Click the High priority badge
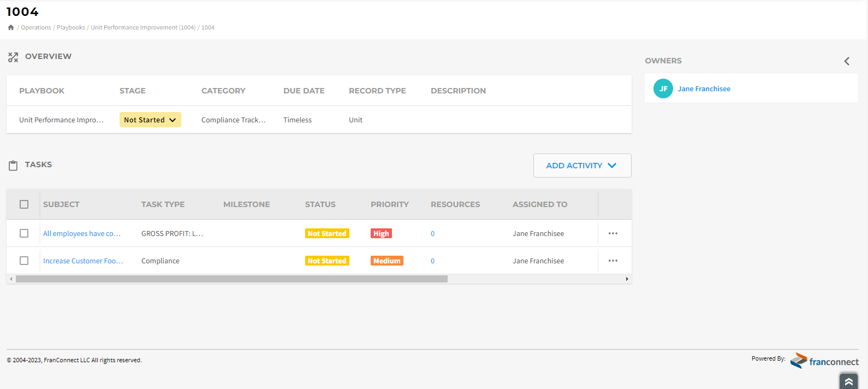This screenshot has width=868, height=389. (381, 233)
